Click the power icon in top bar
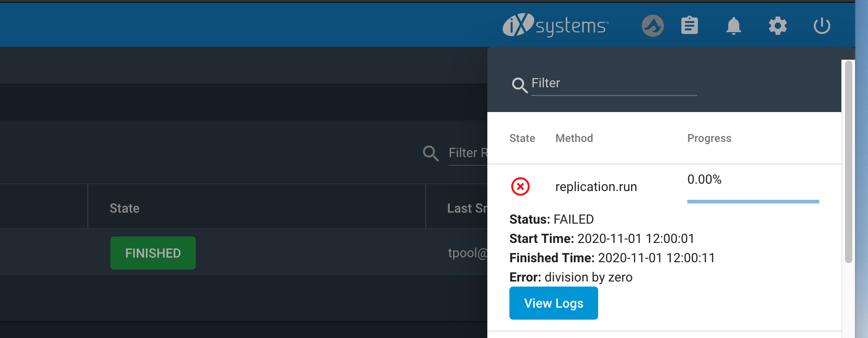868x338 pixels. (822, 26)
